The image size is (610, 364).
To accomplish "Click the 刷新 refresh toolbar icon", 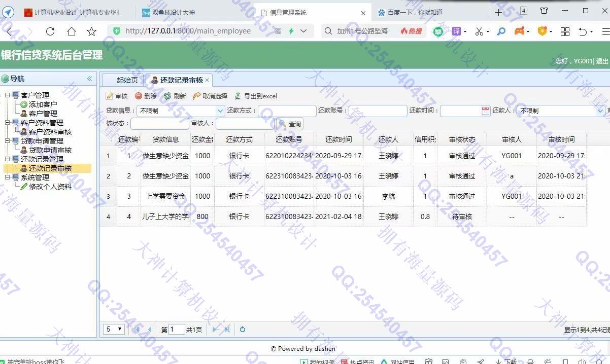I will pos(167,96).
